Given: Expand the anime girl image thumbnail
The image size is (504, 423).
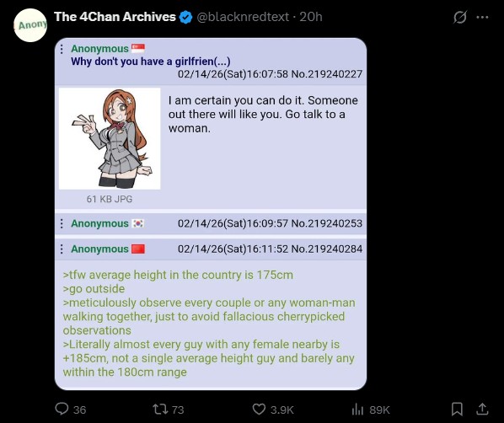Looking at the screenshot, I should [x=110, y=138].
